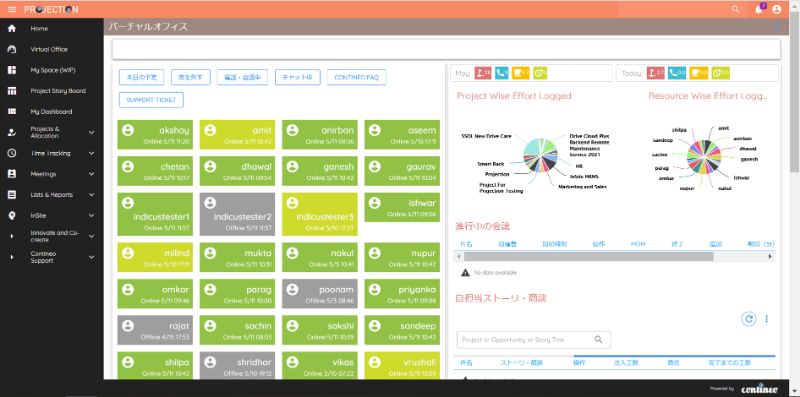
Task: Click the Project or Opportunity search field
Action: (534, 339)
